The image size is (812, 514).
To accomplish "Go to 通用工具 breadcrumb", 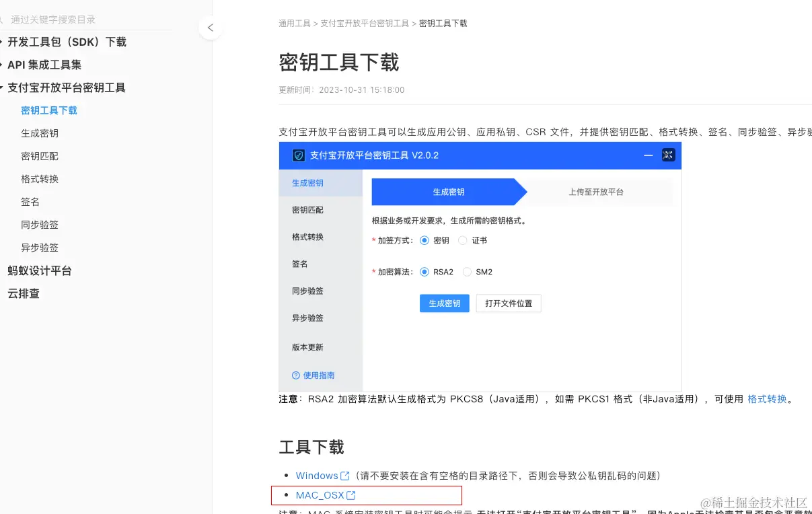I will click(295, 23).
